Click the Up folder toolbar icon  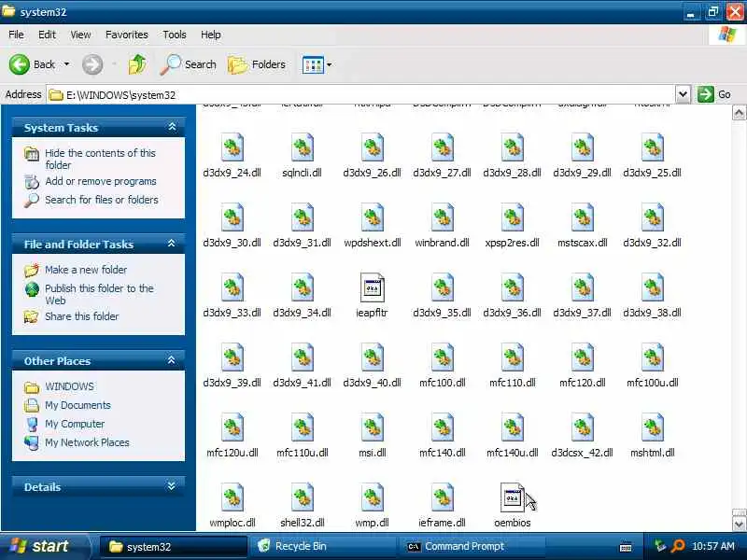[x=137, y=64]
